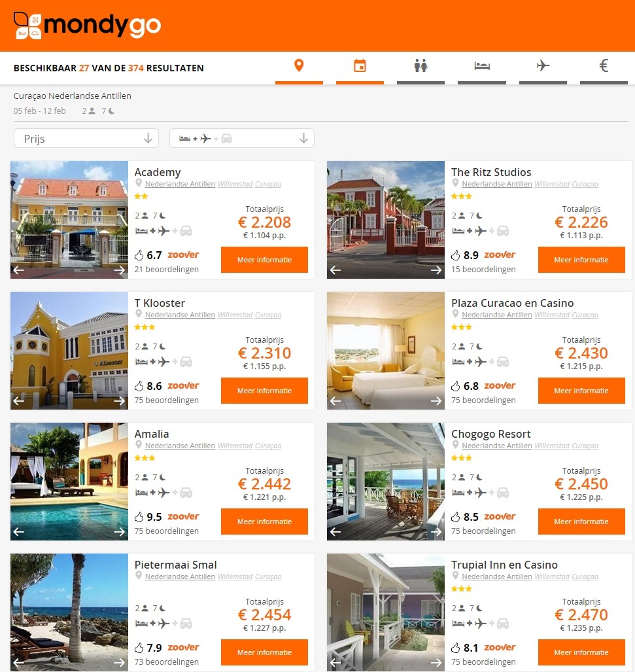Select the travelers people icon tab
This screenshot has height=672, width=635.
[420, 67]
